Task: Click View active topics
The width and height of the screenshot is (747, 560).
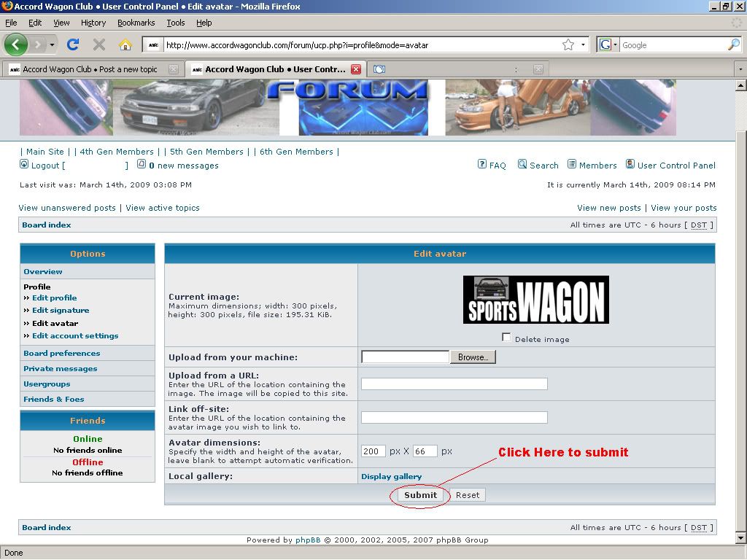Action: tap(163, 208)
